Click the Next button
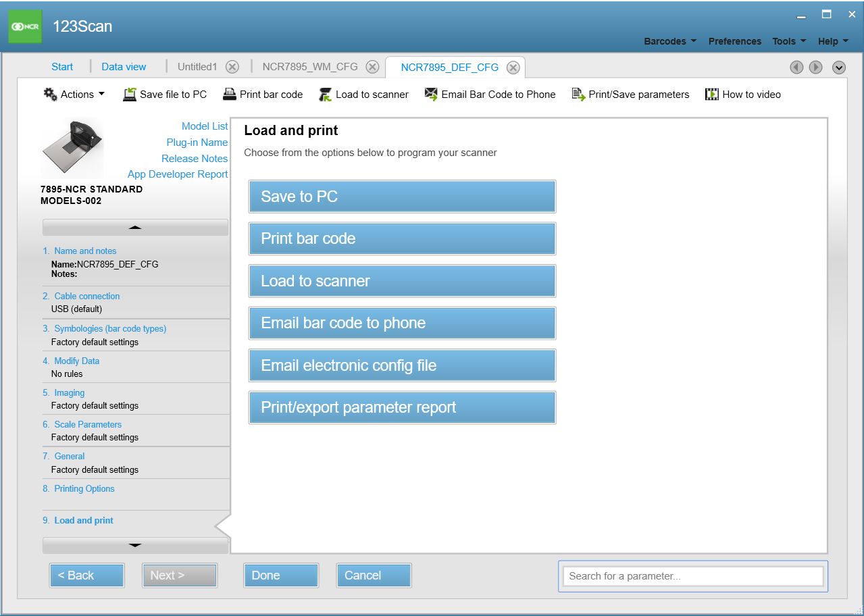The width and height of the screenshot is (864, 616). (x=179, y=575)
